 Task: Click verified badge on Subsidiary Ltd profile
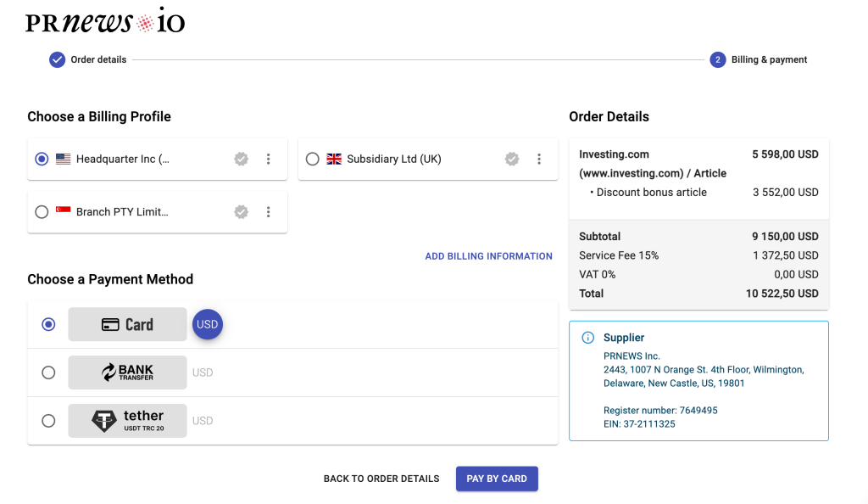pyautogui.click(x=512, y=159)
